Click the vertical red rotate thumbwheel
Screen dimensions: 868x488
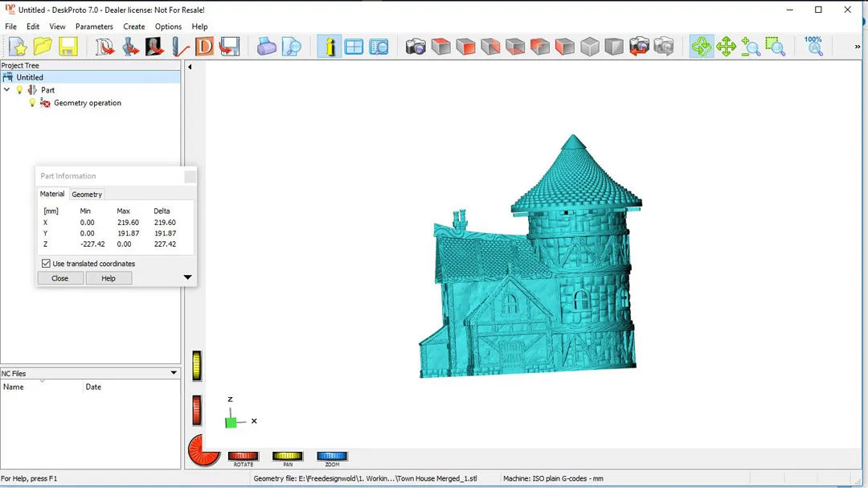[197, 411]
